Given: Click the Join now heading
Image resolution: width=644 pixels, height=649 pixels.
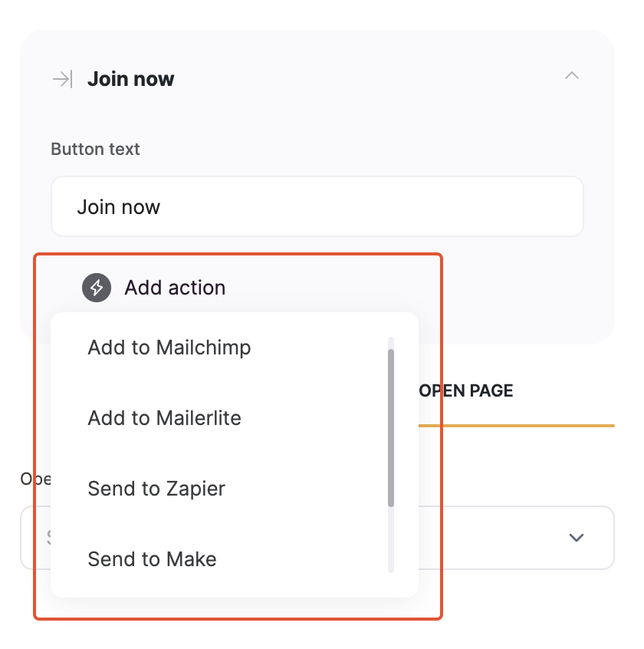Looking at the screenshot, I should pyautogui.click(x=130, y=77).
